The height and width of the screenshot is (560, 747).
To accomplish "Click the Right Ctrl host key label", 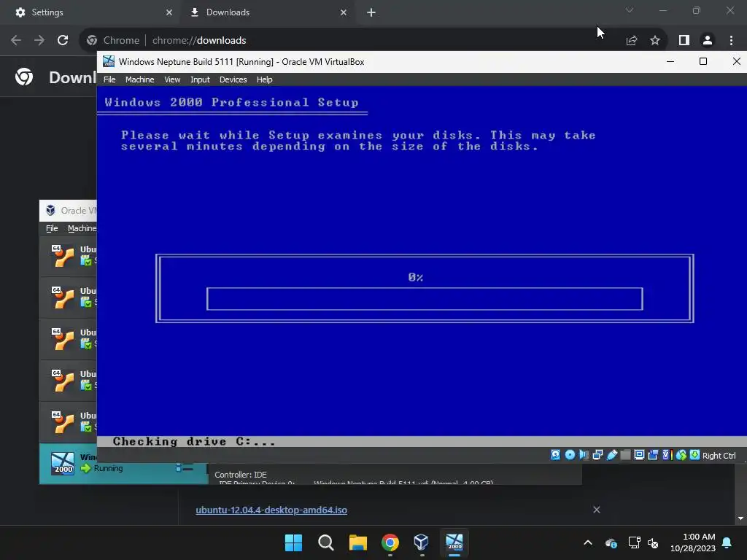I will coord(719,456).
